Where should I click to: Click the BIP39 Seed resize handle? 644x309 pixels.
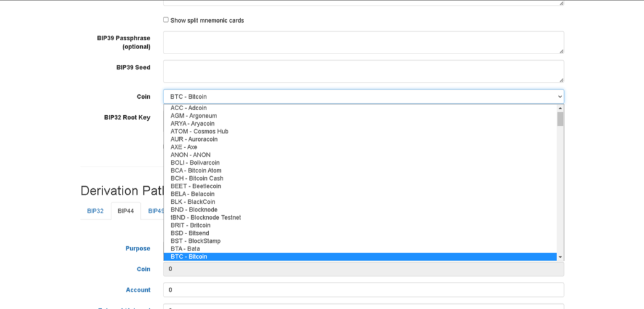pos(561,80)
